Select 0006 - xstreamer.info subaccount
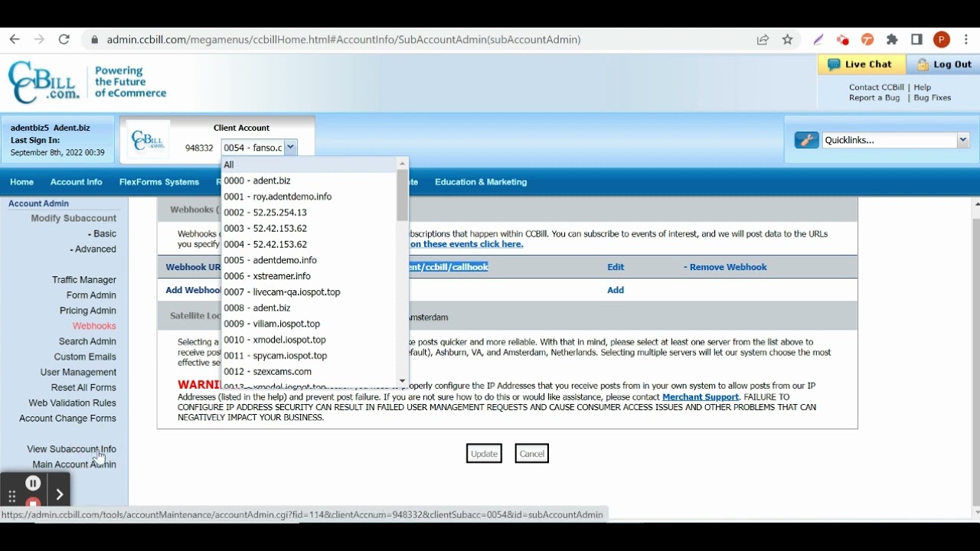This screenshot has height=551, width=980. [309, 276]
